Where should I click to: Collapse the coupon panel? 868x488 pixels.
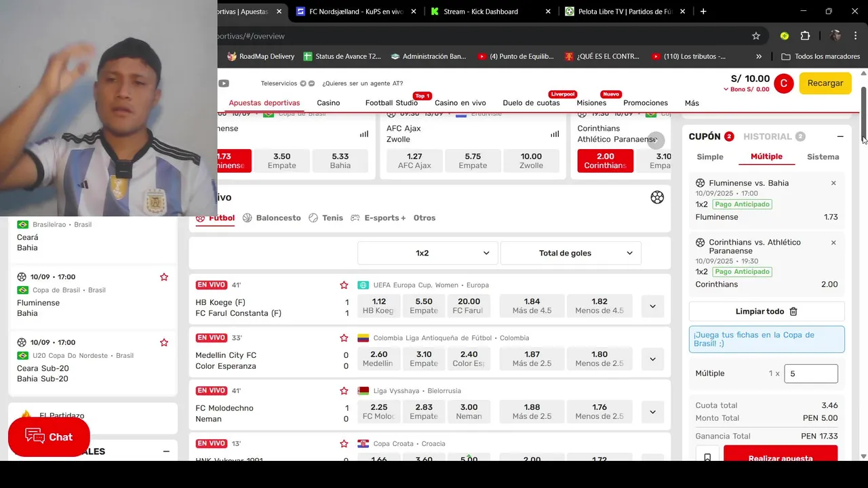pos(840,136)
